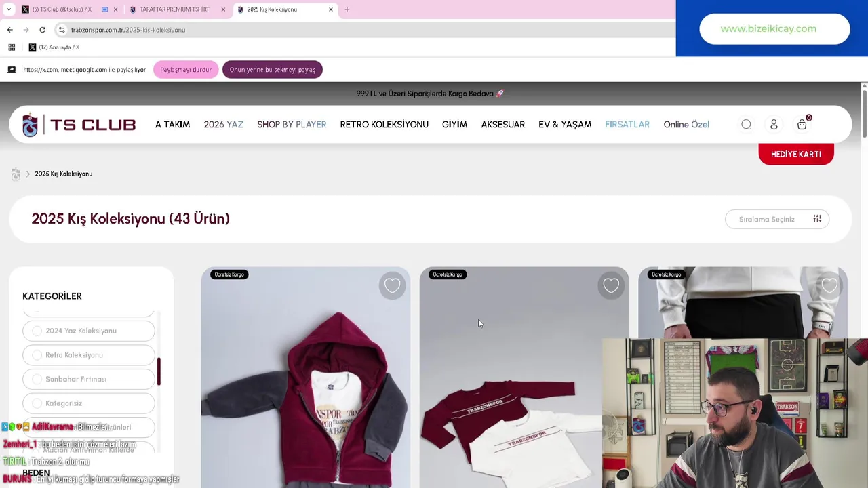Go forward in browser history
868x488 pixels.
(26, 30)
